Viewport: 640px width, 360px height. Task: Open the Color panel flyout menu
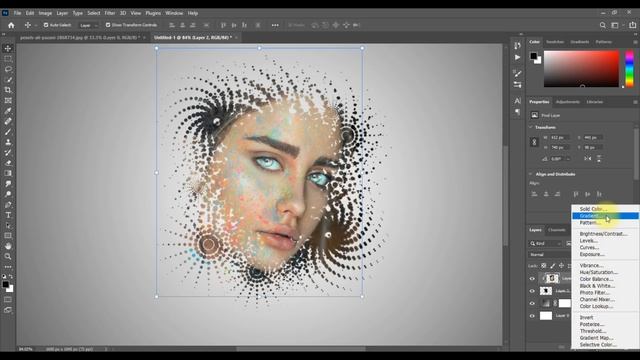pos(635,42)
